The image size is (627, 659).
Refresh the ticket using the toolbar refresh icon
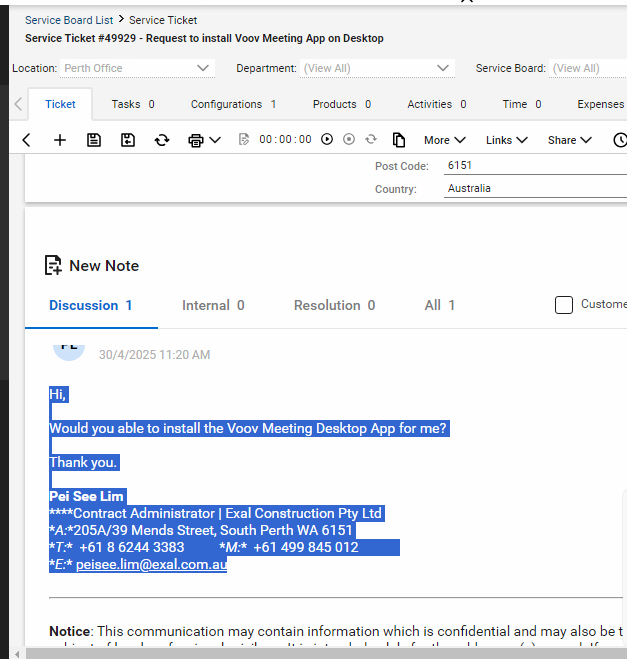[162, 140]
